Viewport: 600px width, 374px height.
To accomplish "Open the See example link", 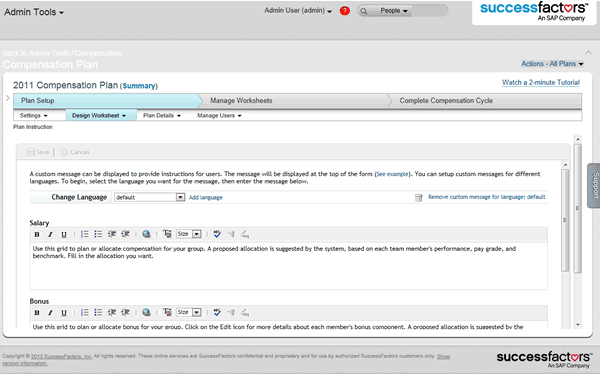I will pyautogui.click(x=392, y=174).
